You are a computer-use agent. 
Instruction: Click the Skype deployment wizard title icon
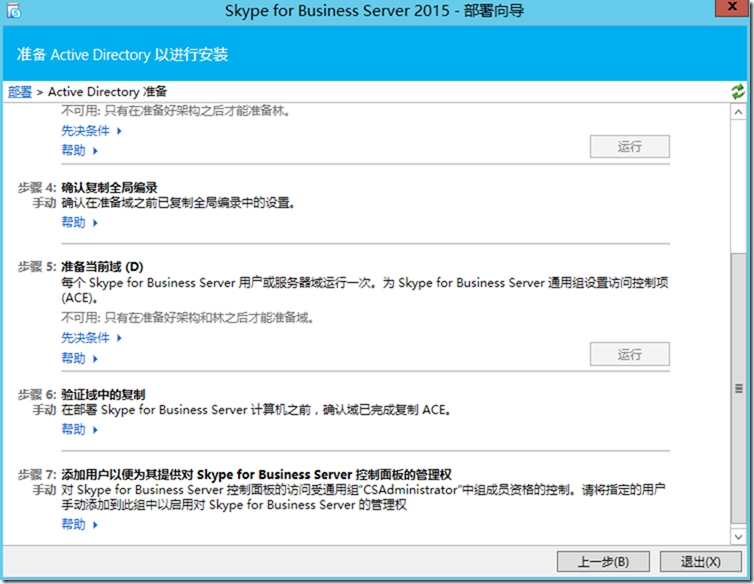pyautogui.click(x=13, y=10)
